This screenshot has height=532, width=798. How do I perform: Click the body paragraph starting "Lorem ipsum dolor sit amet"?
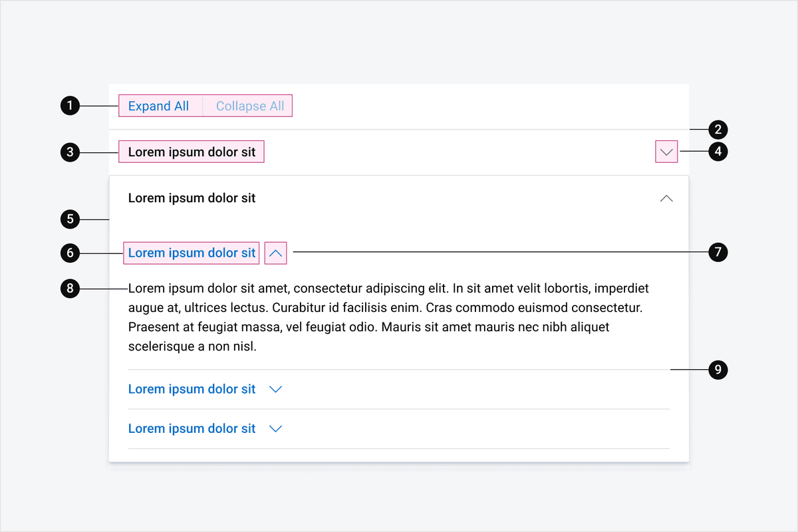coord(389,318)
